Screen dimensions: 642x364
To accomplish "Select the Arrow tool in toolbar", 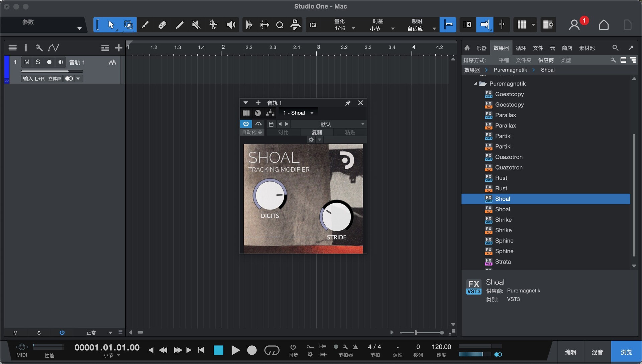I will coord(111,25).
